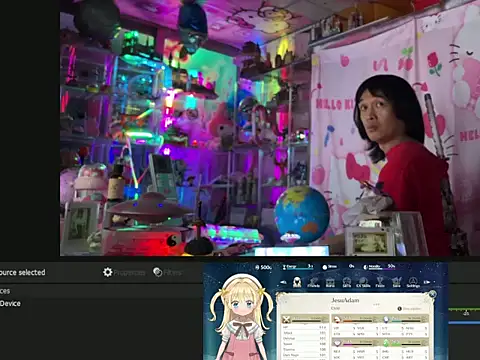Open the Feats trophy icon in game menu

coord(380,283)
